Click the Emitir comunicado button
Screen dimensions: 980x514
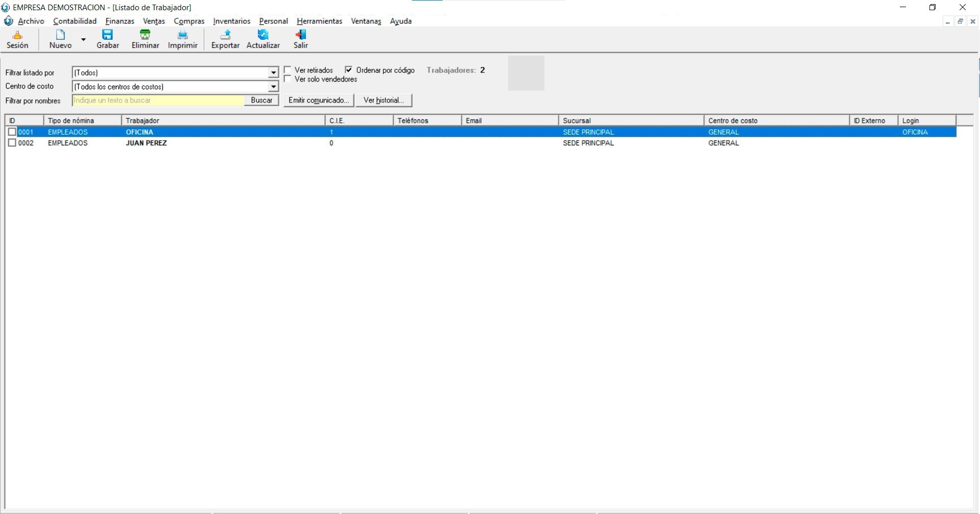(x=318, y=100)
